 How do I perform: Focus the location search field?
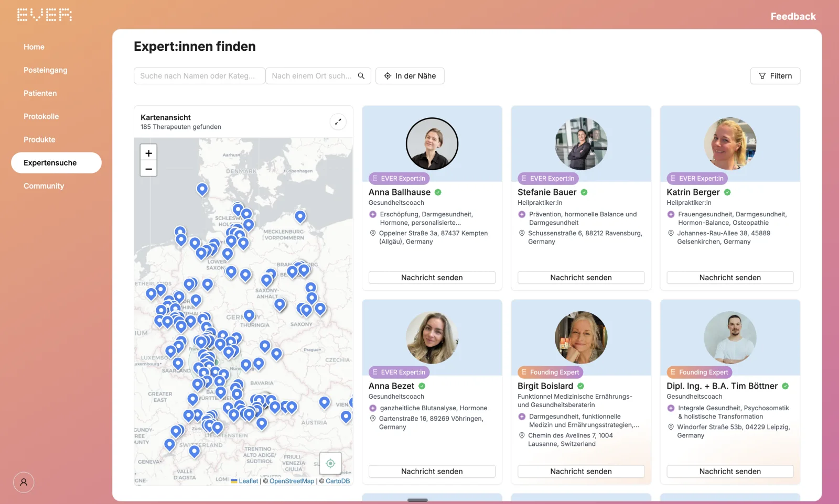pyautogui.click(x=312, y=76)
